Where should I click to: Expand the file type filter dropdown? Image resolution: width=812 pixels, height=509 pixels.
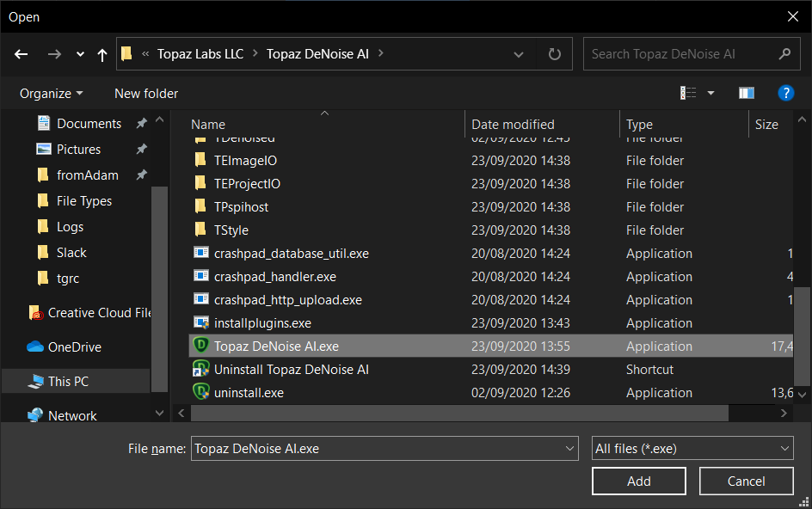click(x=784, y=448)
